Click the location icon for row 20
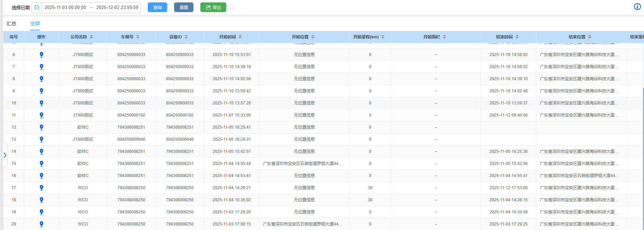Screen dimensions: 644x230 (41, 224)
